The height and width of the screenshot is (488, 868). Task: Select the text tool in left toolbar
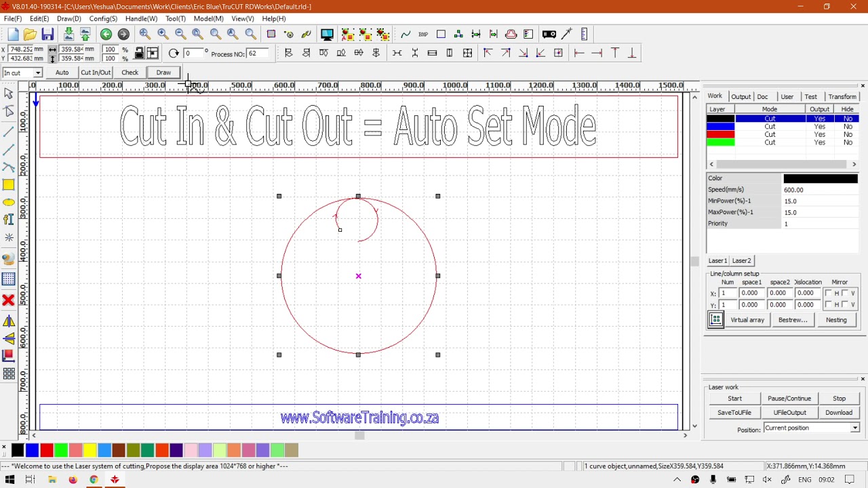(x=9, y=220)
